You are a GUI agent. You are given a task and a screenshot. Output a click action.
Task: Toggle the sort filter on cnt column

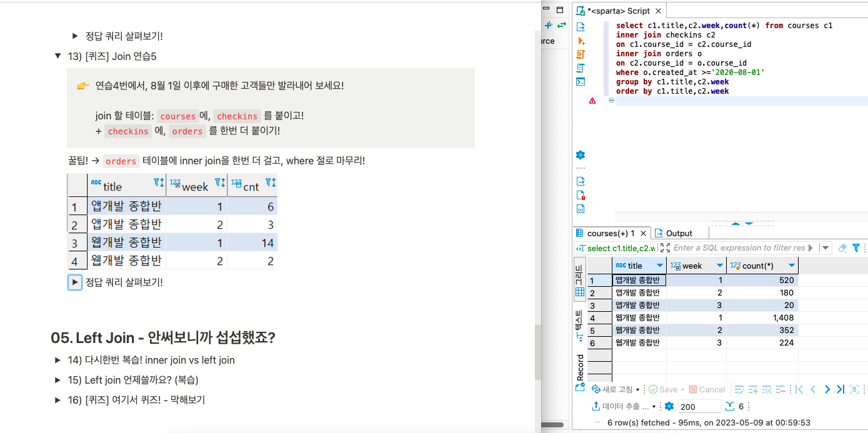[x=271, y=183]
